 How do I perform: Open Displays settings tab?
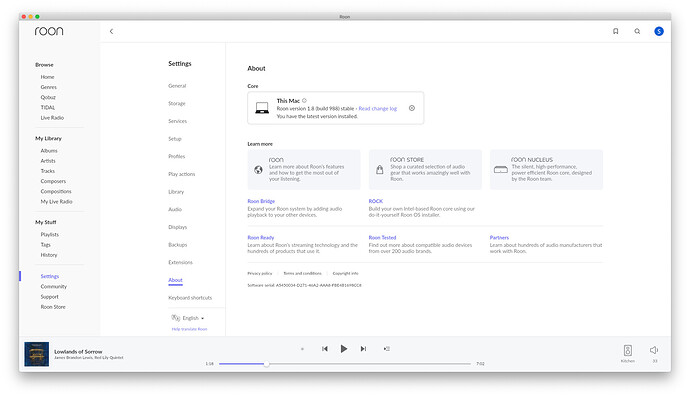pyautogui.click(x=177, y=227)
